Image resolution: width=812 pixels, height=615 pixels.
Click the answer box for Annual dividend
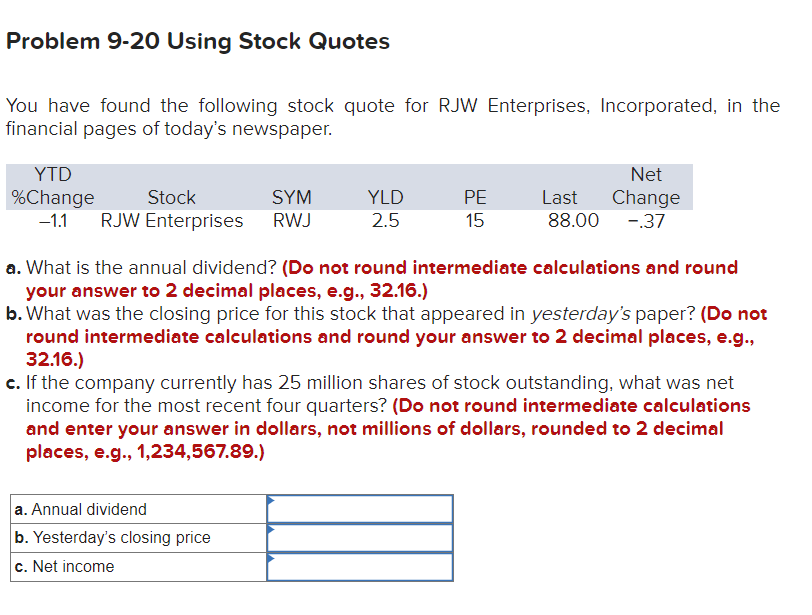point(360,509)
